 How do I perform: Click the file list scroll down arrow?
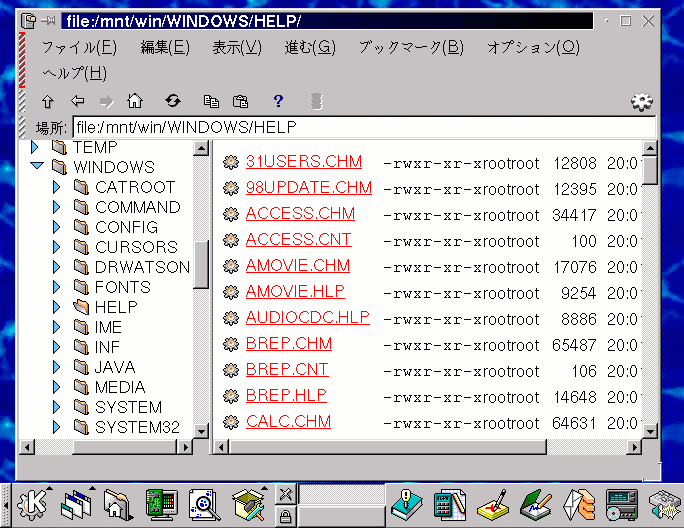click(x=650, y=432)
